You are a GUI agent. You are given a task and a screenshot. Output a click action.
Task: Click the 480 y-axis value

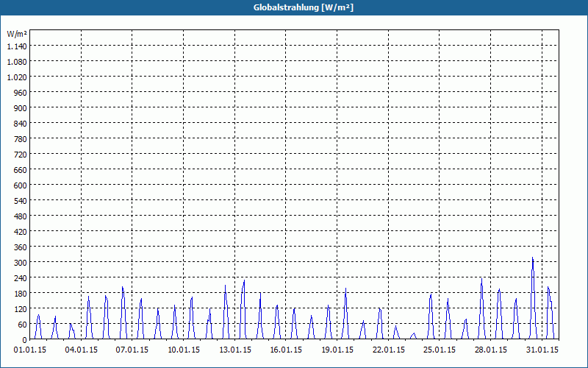coord(20,216)
